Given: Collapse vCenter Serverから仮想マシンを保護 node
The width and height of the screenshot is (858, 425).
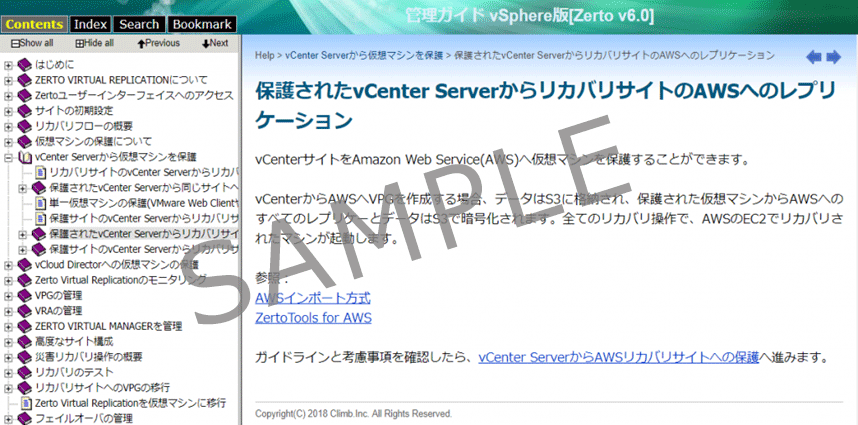Looking at the screenshot, I should pyautogui.click(x=8, y=158).
